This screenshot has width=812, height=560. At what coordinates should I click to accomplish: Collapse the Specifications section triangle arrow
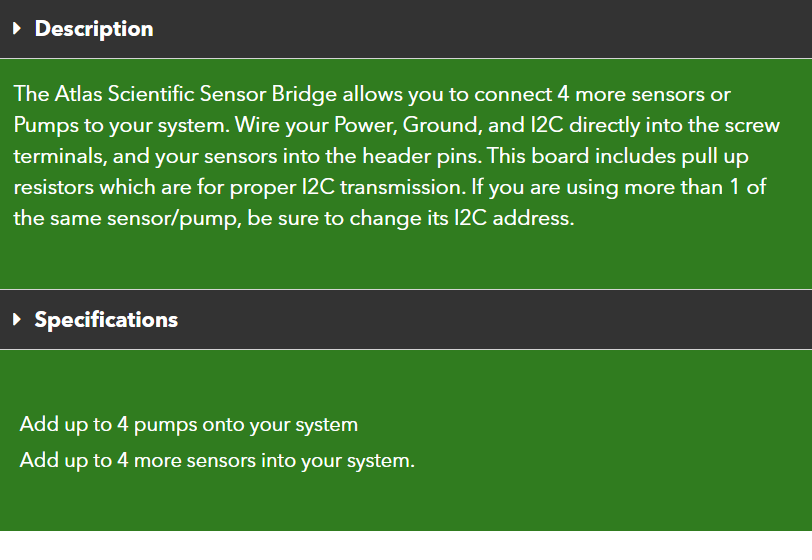(x=17, y=319)
